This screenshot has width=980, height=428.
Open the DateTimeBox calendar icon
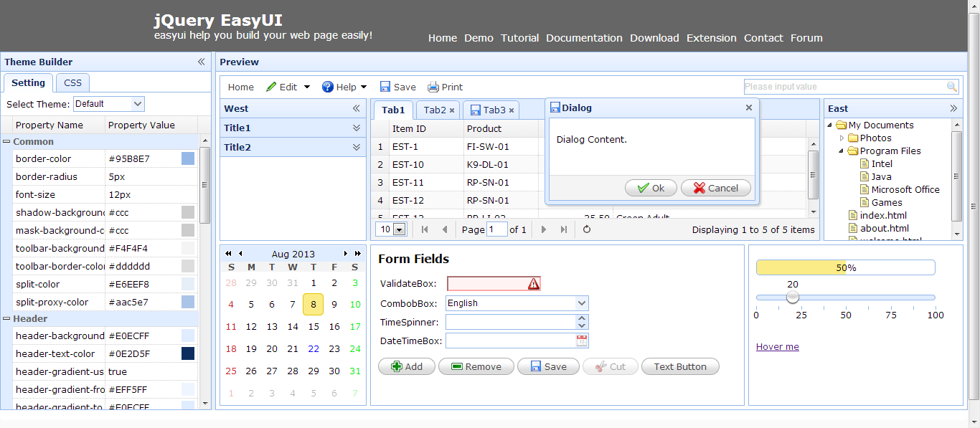pyautogui.click(x=582, y=341)
